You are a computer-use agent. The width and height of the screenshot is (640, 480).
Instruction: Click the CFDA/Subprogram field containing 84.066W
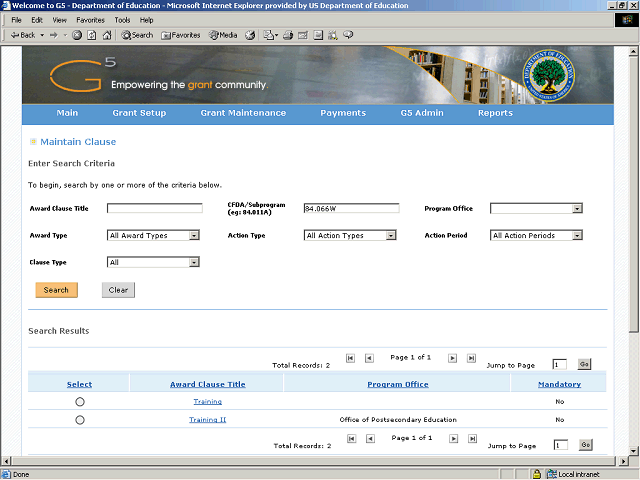click(351, 209)
